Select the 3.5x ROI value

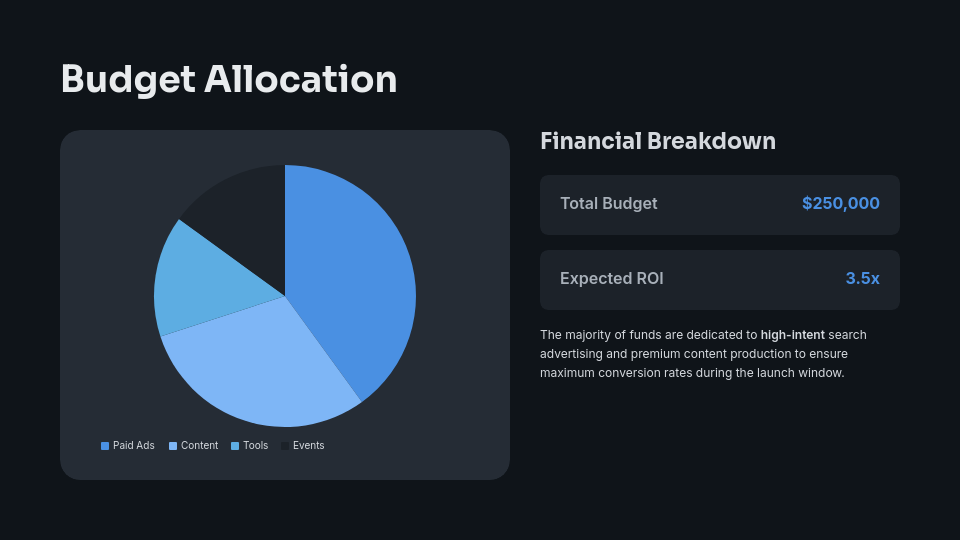pyautogui.click(x=863, y=279)
